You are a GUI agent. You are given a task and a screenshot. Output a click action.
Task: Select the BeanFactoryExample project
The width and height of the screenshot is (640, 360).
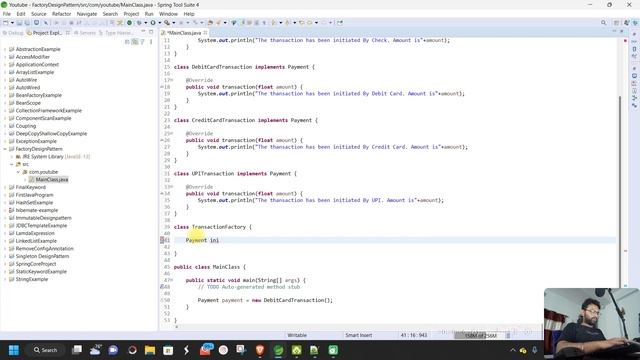tap(39, 95)
